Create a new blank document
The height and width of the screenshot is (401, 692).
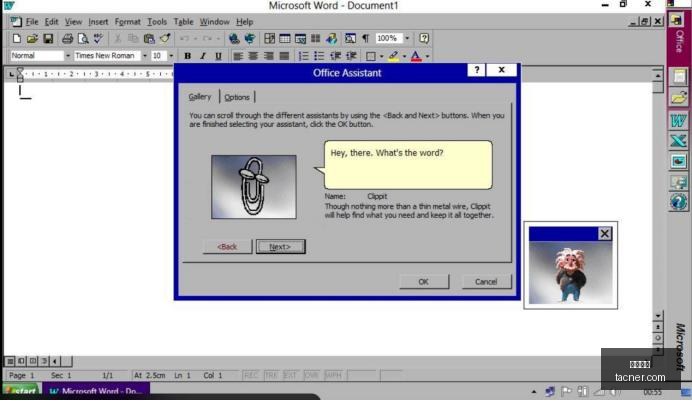click(x=16, y=38)
